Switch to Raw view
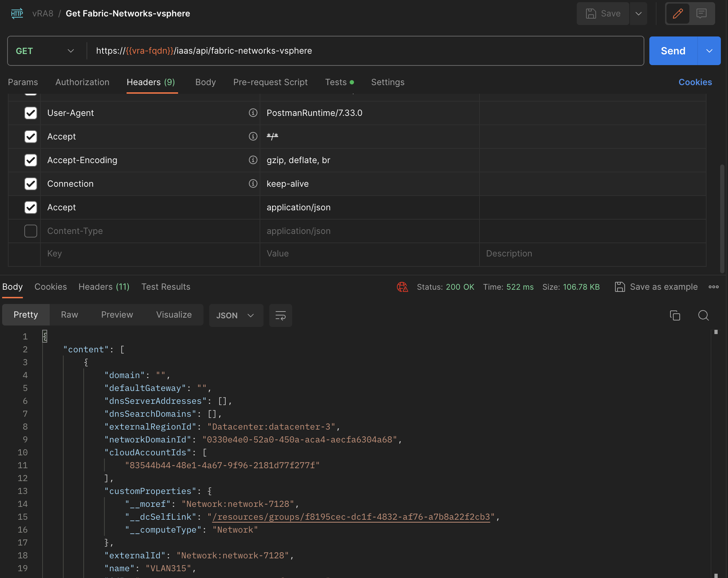Viewport: 728px width, 578px height. coord(69,315)
